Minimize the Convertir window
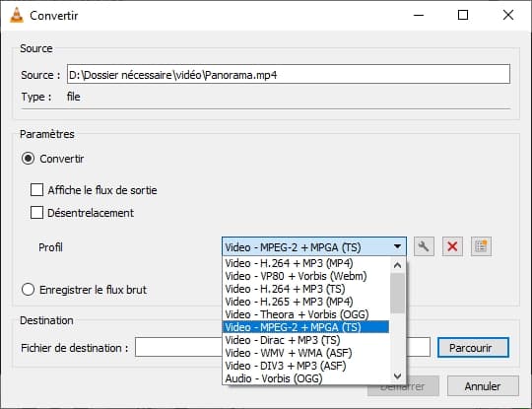532x409 pixels. (x=419, y=15)
